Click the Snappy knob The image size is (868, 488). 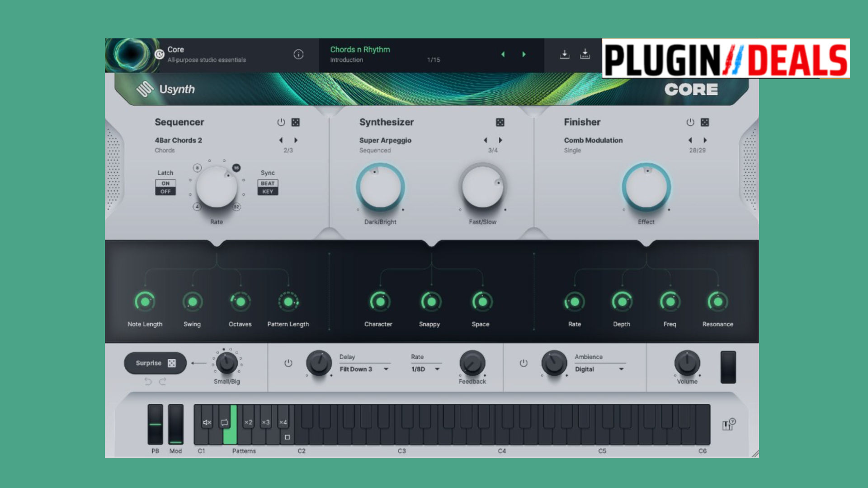431,302
